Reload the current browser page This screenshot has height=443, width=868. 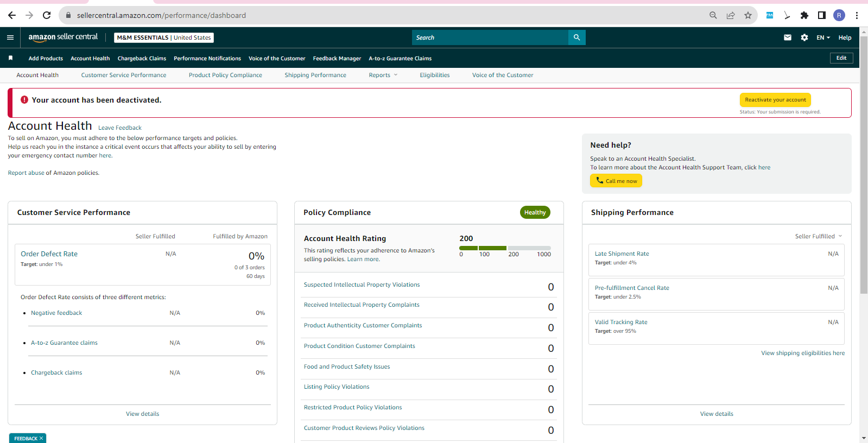47,15
